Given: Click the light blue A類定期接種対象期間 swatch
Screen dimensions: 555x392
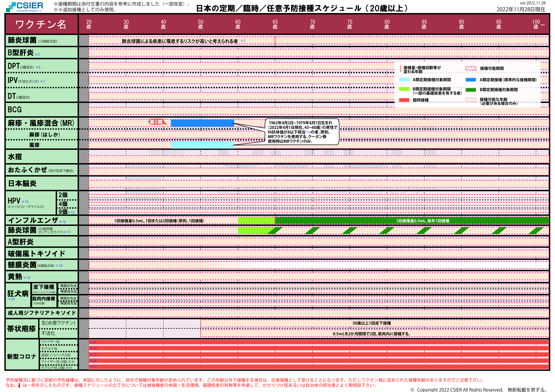Looking at the screenshot, I should pyautogui.click(x=404, y=80).
